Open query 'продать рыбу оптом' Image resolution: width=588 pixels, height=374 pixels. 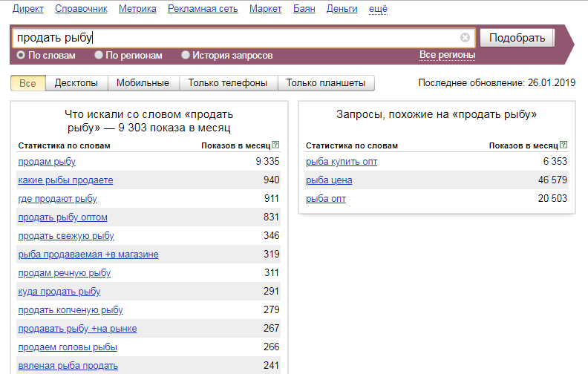[62, 217]
